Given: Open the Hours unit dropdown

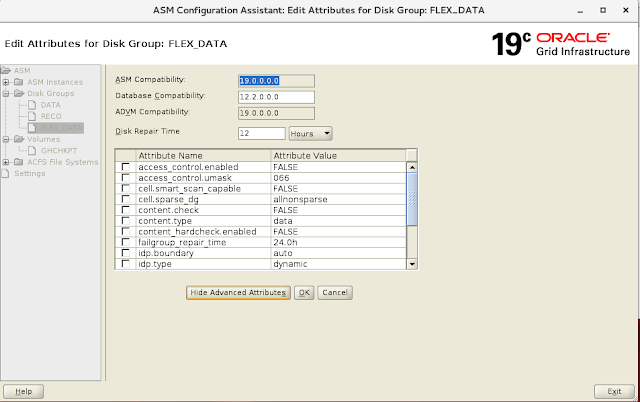Looking at the screenshot, I should pyautogui.click(x=311, y=133).
